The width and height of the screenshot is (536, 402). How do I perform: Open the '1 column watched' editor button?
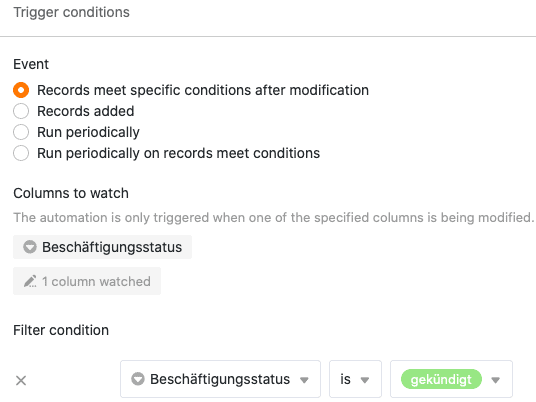(87, 281)
